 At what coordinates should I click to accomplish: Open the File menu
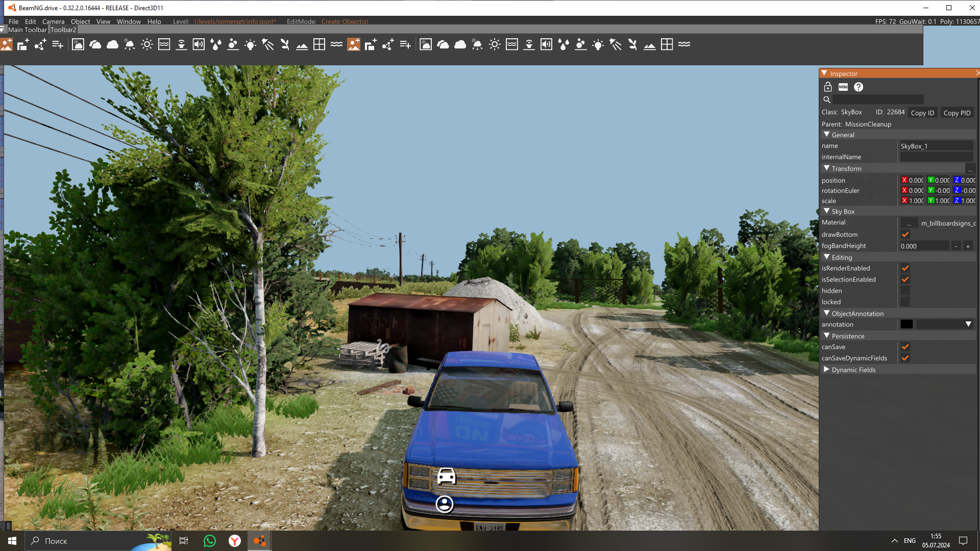click(x=13, y=21)
